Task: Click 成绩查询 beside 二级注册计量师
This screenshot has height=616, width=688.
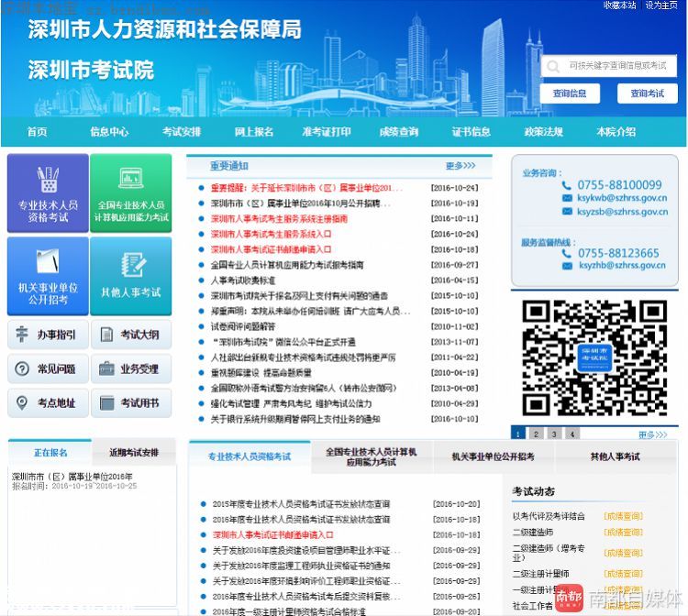Action: 623,574
